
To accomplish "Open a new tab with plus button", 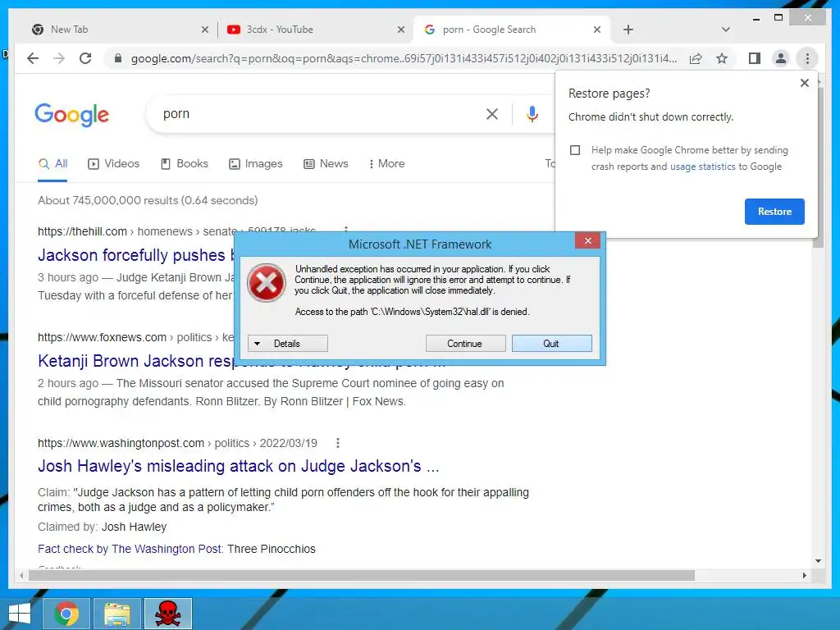I will [628, 30].
